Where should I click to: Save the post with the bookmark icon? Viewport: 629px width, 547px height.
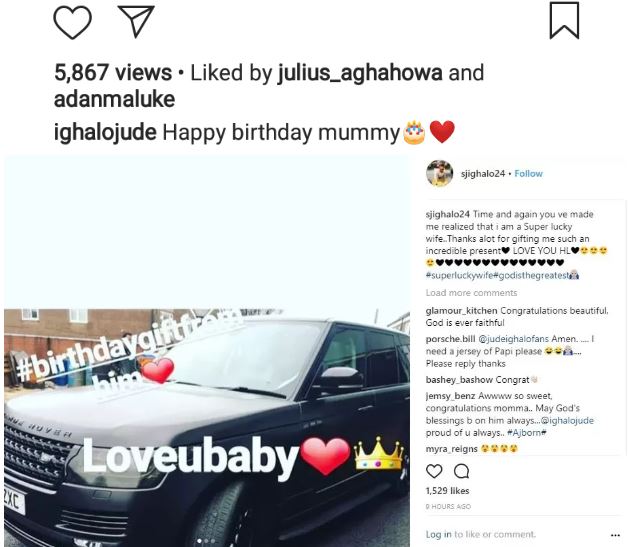click(x=564, y=20)
